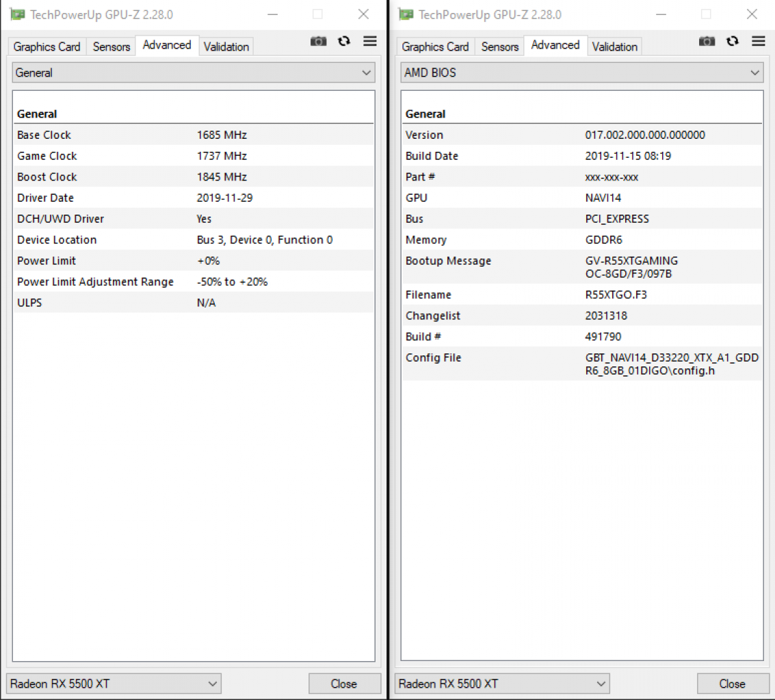The image size is (775, 700).
Task: Click the Config File path value
Action: 672,364
